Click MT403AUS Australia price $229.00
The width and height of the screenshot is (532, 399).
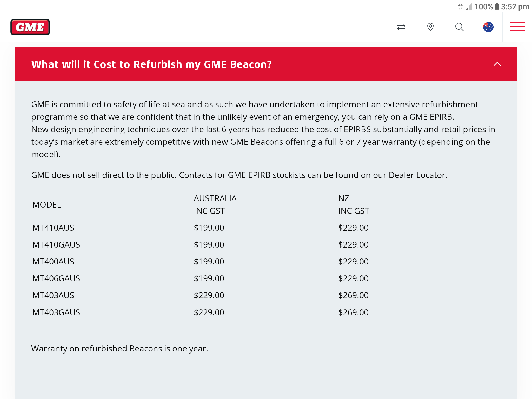coord(209,295)
